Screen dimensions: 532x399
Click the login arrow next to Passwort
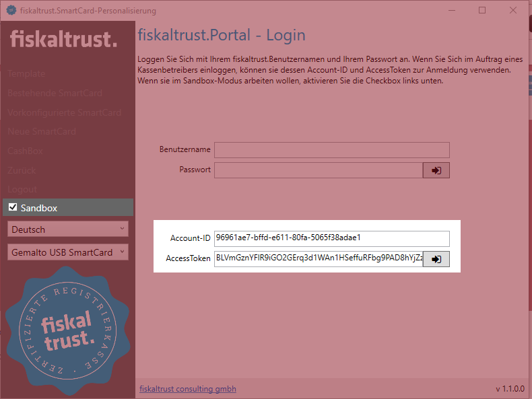436,170
